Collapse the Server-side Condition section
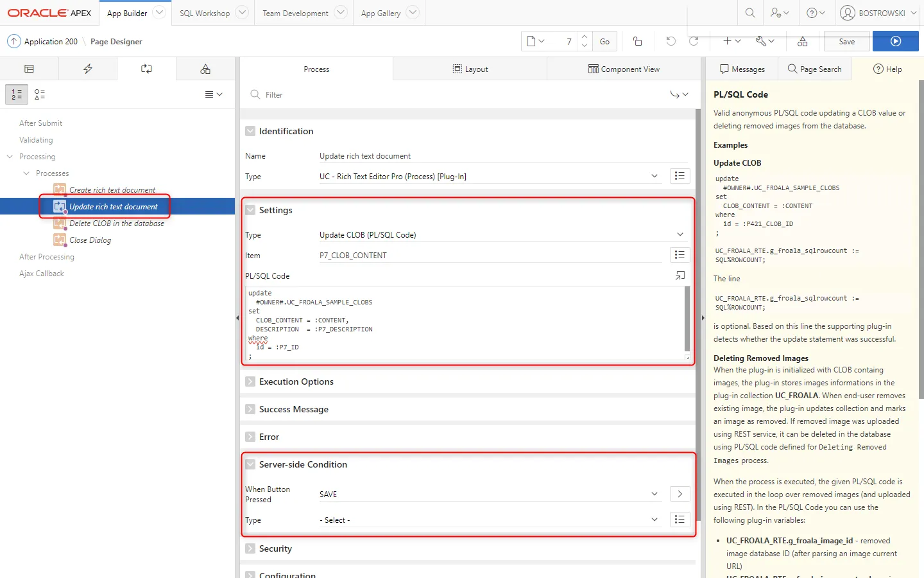924x578 pixels. [250, 464]
